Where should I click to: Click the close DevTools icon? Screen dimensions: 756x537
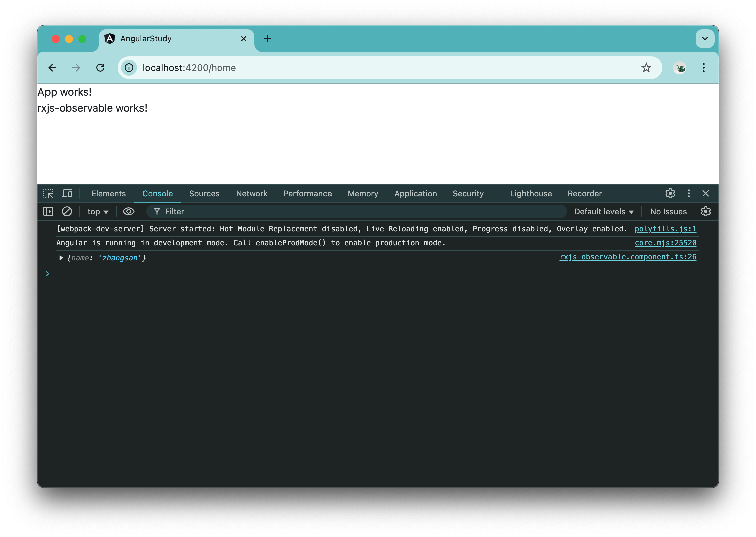pyautogui.click(x=706, y=193)
